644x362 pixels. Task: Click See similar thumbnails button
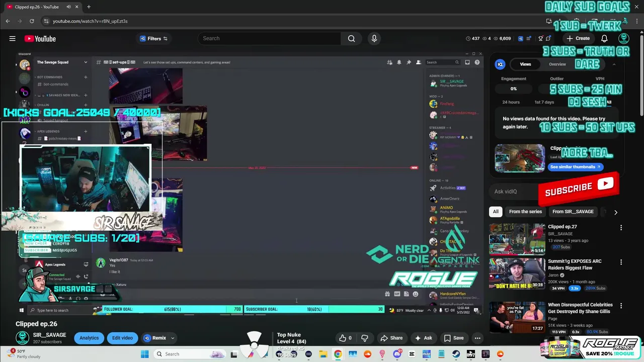[x=576, y=167]
